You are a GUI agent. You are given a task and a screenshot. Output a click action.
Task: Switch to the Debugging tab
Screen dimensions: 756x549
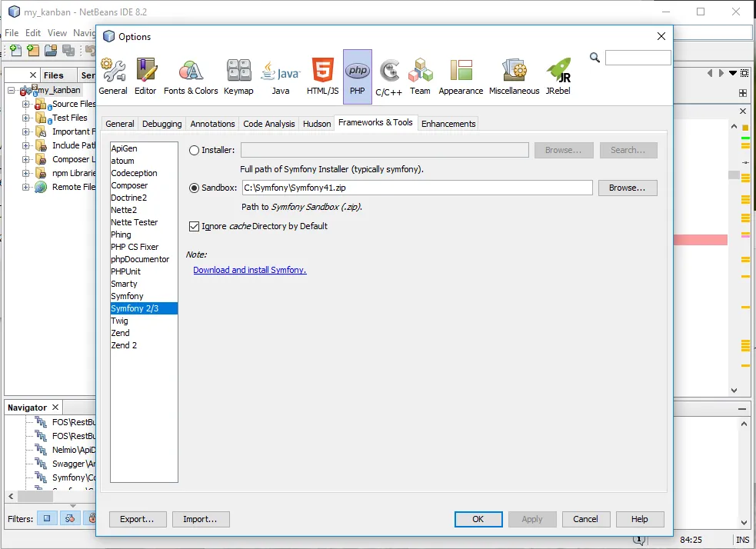[162, 124]
